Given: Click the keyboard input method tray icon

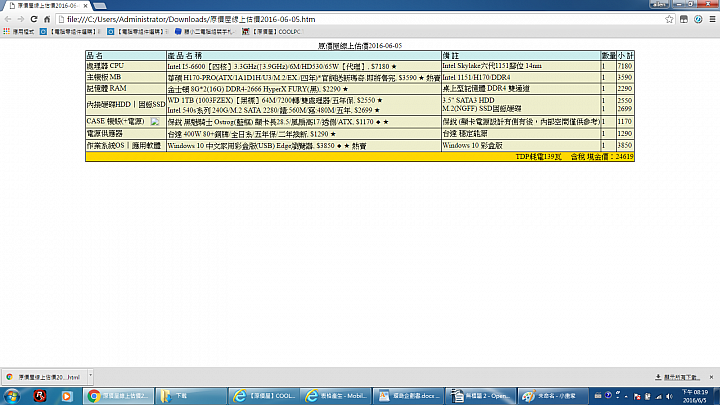Looking at the screenshot, I should [x=597, y=395].
